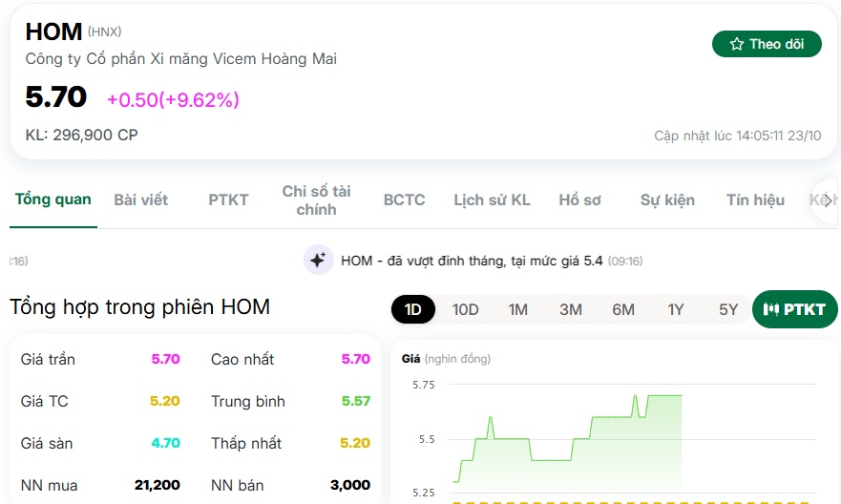Screen dimensions: 841x504
Task: Switch to the Bài viết tab
Action: coord(141,200)
